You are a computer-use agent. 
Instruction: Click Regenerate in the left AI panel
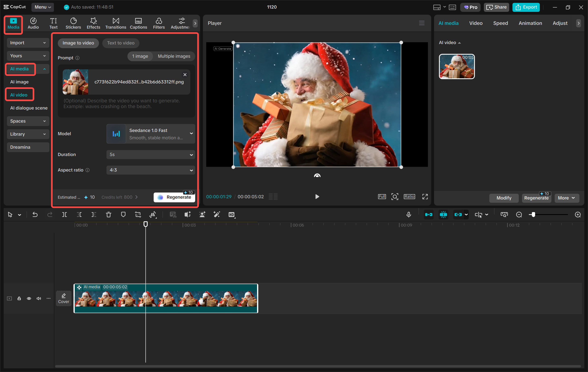[x=174, y=197]
